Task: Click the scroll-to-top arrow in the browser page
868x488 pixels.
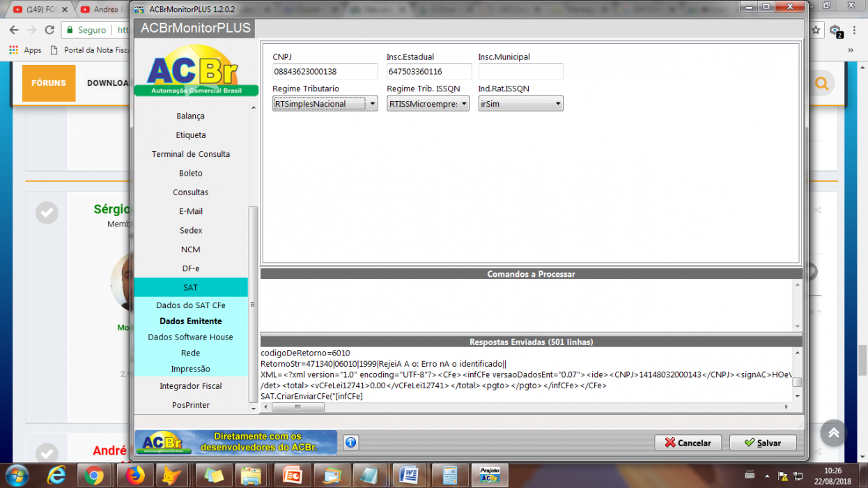Action: (x=833, y=433)
